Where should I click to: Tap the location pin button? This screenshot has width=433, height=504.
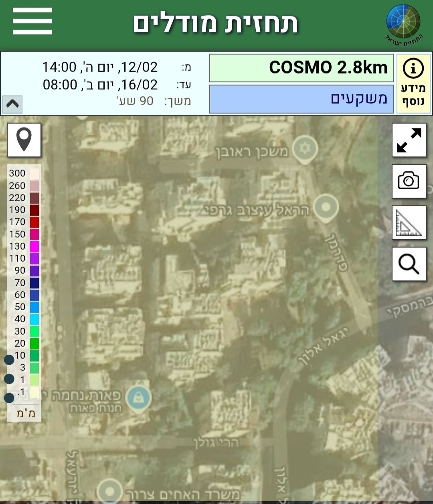pyautogui.click(x=24, y=140)
